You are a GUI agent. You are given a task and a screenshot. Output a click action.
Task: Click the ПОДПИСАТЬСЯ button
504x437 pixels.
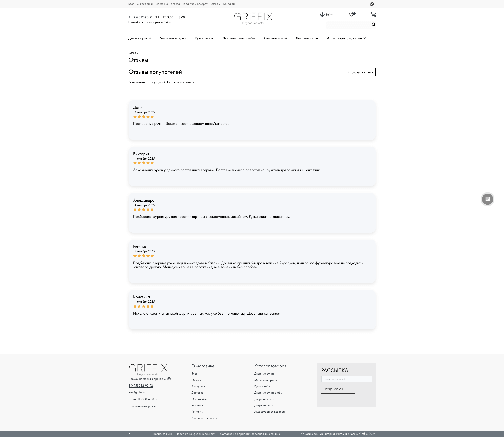338,389
